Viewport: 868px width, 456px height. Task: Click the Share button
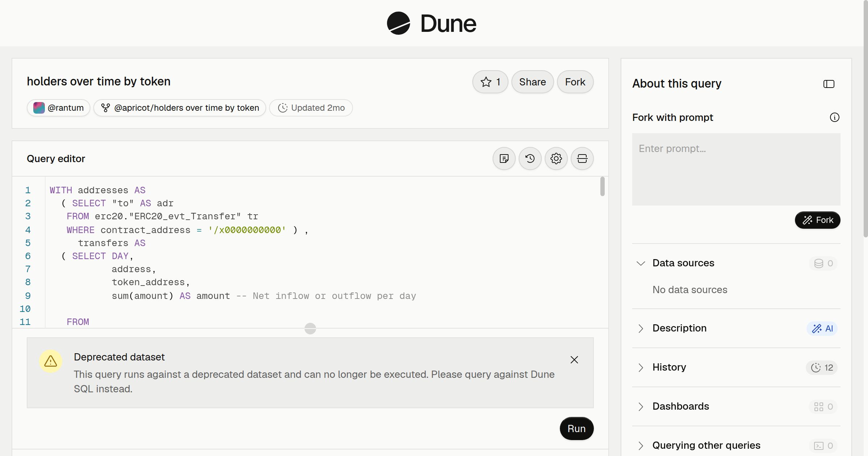(x=532, y=82)
